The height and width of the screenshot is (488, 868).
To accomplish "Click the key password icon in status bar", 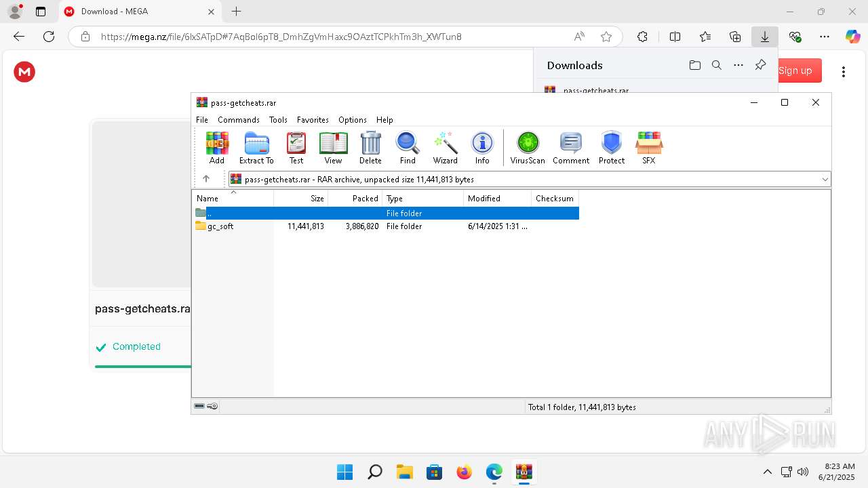I will tap(212, 407).
